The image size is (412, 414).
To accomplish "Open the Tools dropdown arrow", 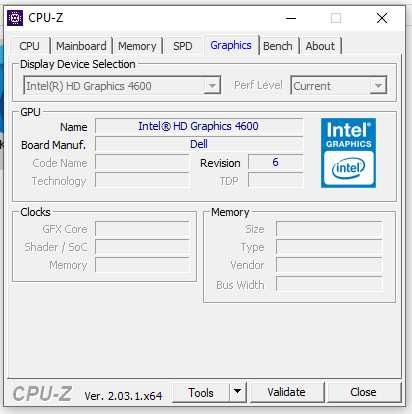I will (238, 392).
